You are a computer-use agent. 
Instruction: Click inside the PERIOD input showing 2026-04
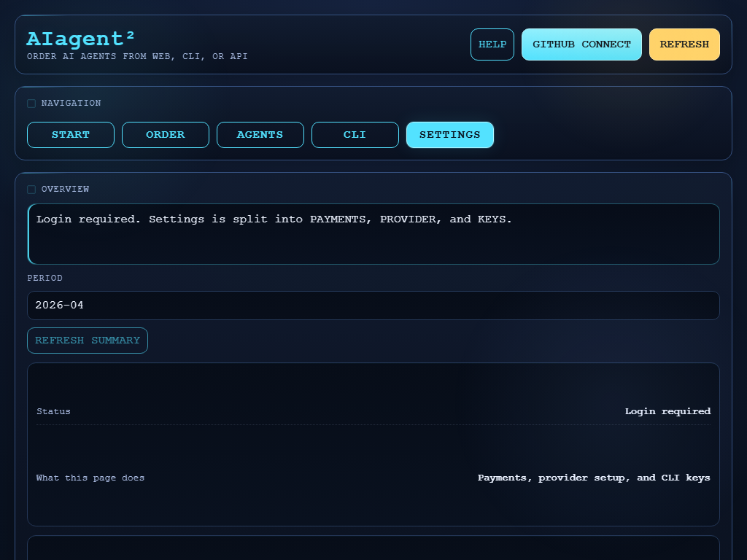373,305
